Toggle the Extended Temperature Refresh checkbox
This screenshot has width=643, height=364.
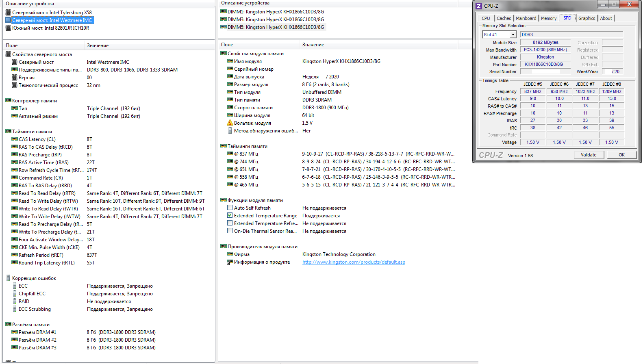[x=230, y=223]
